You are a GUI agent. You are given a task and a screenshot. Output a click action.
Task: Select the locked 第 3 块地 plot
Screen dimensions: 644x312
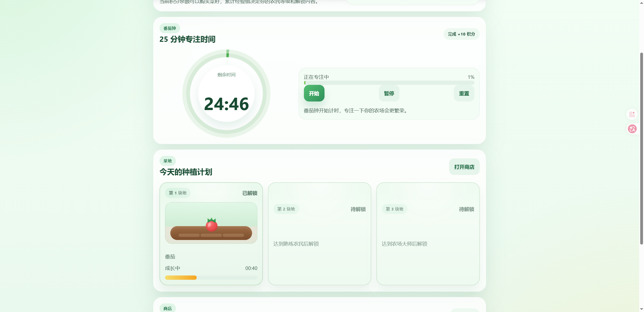pyautogui.click(x=428, y=234)
